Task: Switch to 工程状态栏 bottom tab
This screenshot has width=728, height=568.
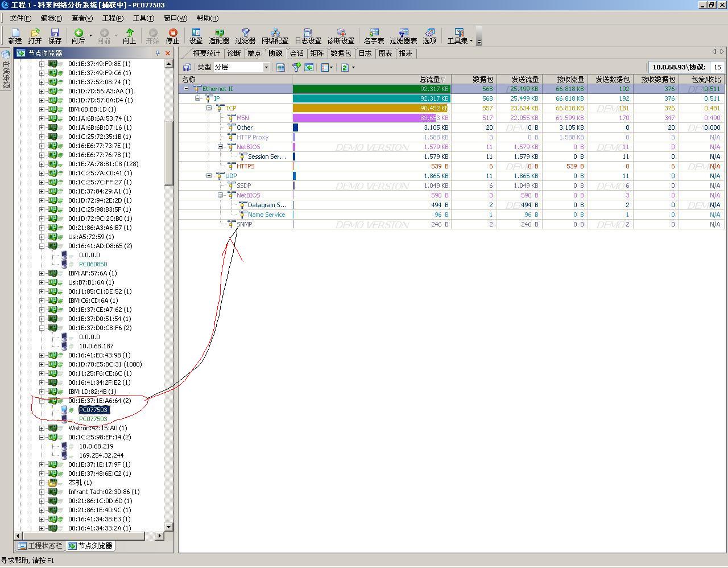Action: tap(40, 546)
